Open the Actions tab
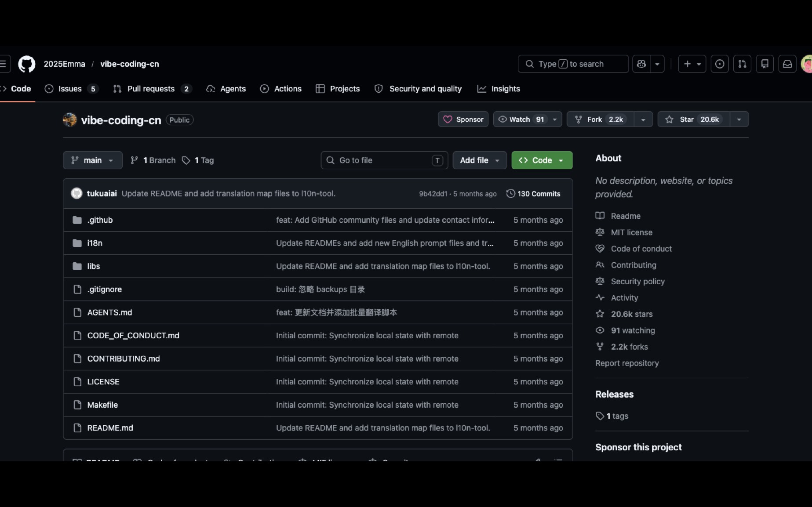Viewport: 812px width, 507px height. coord(281,89)
